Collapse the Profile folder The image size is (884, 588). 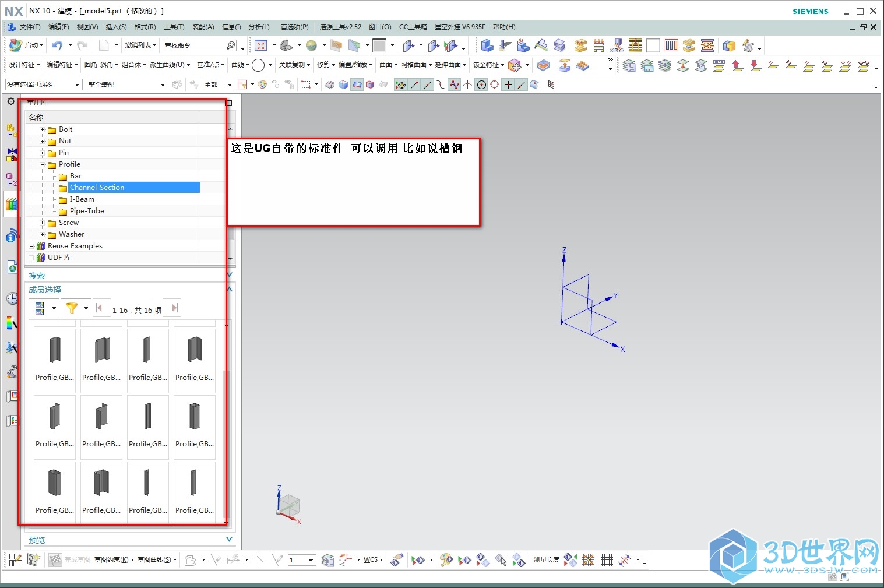point(42,164)
